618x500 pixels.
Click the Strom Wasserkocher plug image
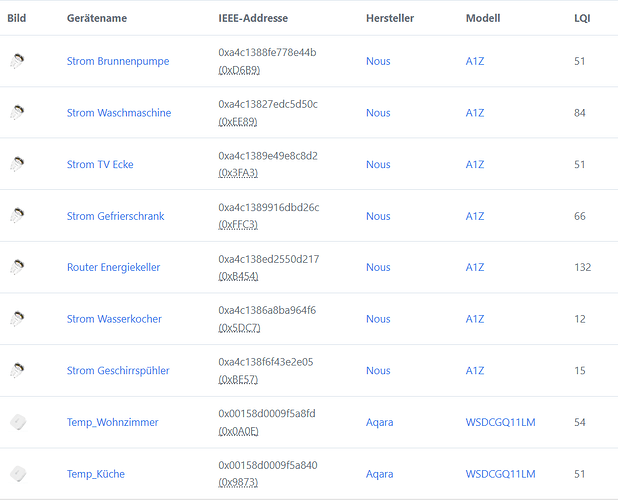click(x=17, y=319)
